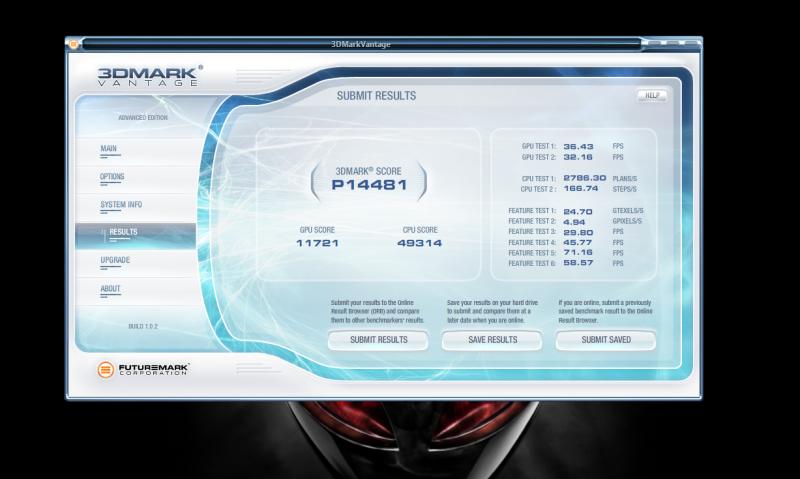The width and height of the screenshot is (800, 479).
Task: Click GPU Test 1 value 36.43
Action: click(578, 146)
